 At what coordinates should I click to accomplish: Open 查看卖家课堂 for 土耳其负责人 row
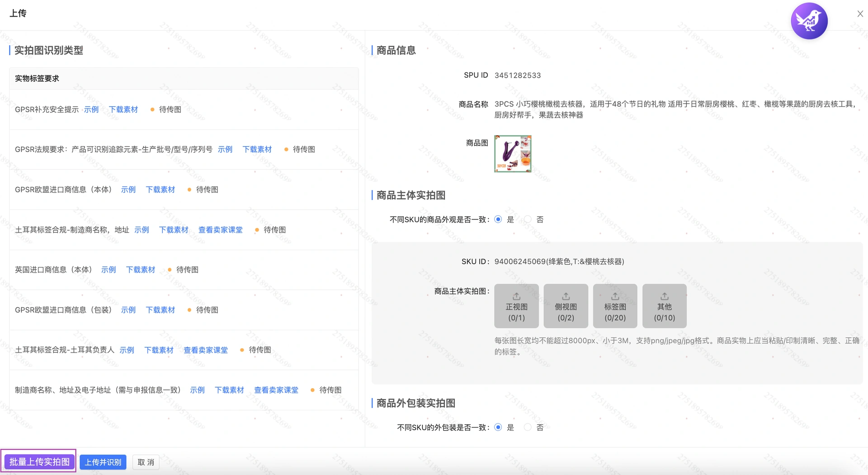click(x=206, y=350)
